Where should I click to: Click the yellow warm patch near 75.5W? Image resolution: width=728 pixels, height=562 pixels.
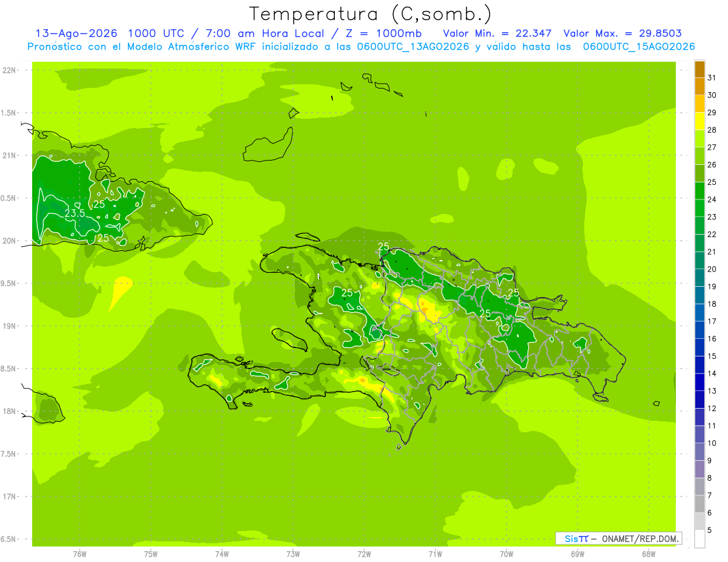coord(121,291)
